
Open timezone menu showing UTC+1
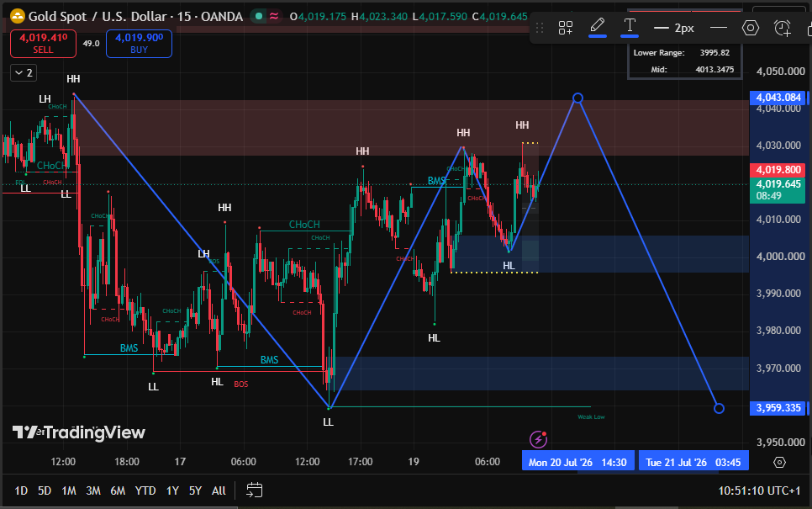pos(759,490)
